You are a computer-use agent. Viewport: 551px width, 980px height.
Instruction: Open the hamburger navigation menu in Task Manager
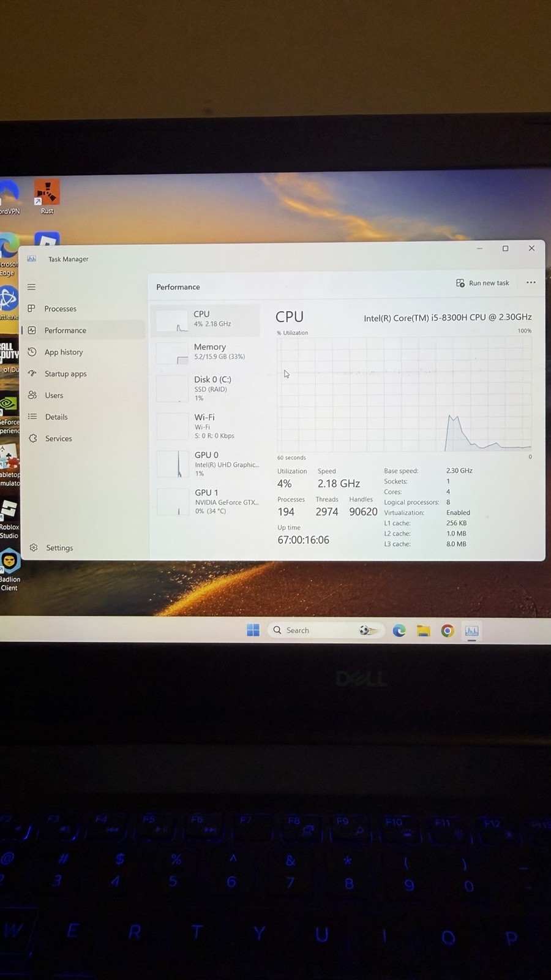[x=32, y=287]
